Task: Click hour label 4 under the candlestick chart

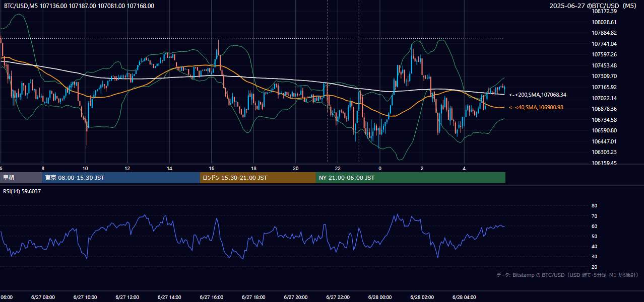Action: (464, 169)
